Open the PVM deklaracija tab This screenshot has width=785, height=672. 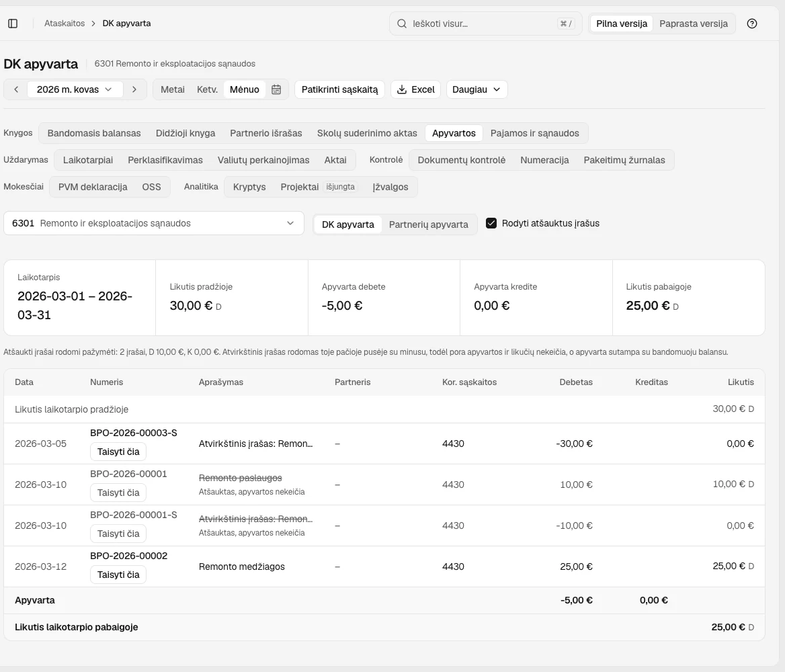(x=93, y=187)
